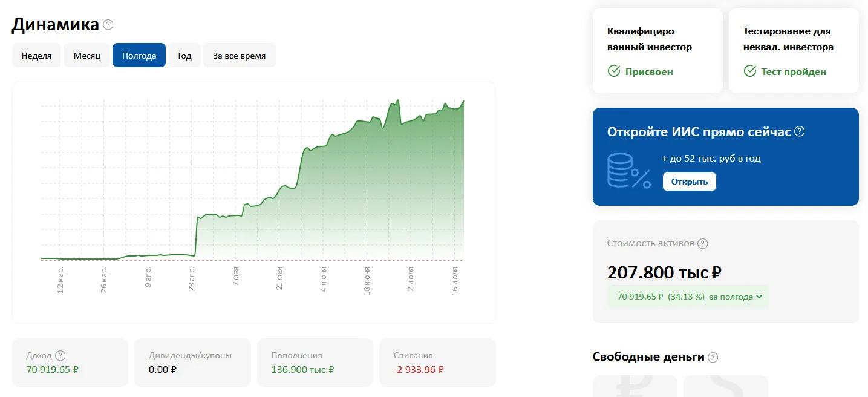Click the Списания -2 933.96 tile
The height and width of the screenshot is (397, 868).
(x=437, y=362)
